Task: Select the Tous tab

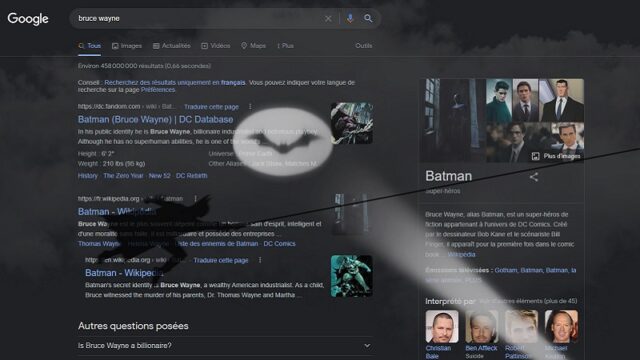Action: [x=90, y=46]
